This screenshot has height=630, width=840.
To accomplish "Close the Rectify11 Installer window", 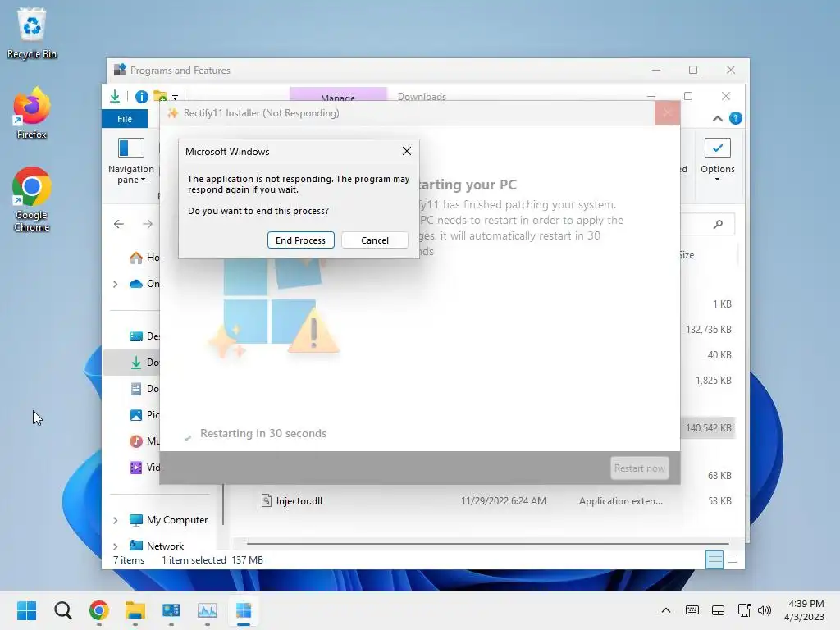I will tap(667, 113).
